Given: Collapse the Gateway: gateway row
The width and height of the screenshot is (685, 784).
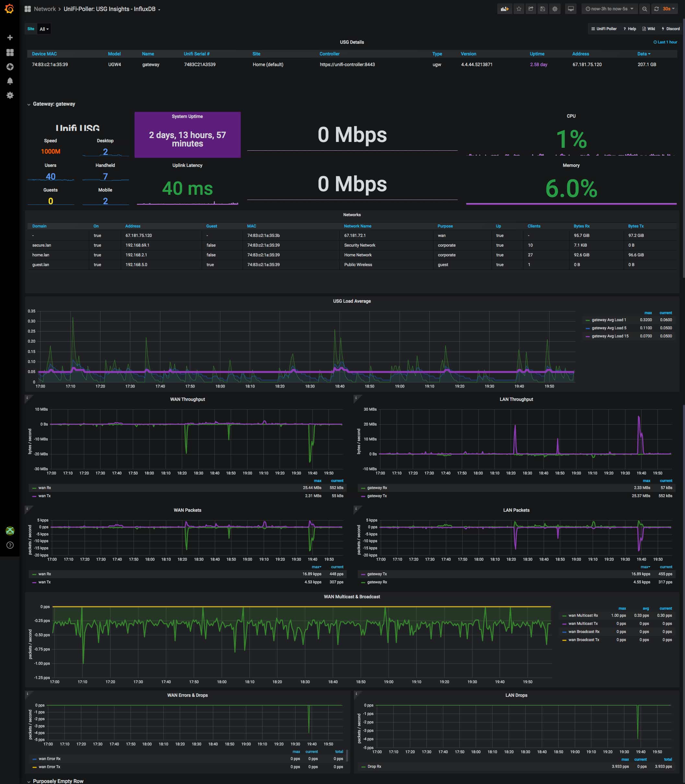Looking at the screenshot, I should tap(53, 104).
